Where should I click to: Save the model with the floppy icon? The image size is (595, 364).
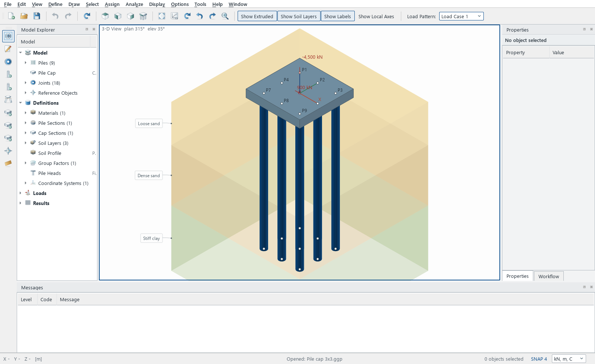pos(37,16)
